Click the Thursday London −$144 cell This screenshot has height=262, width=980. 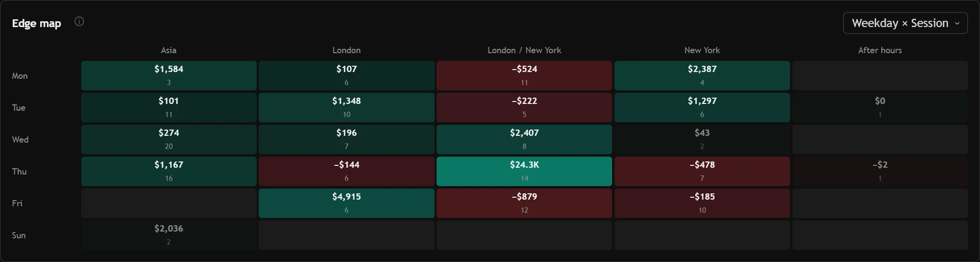point(347,171)
